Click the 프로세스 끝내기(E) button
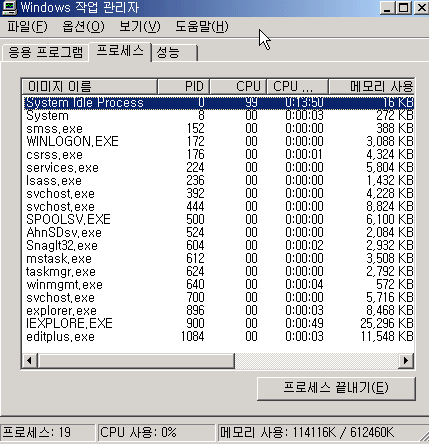This screenshot has width=429, height=444. click(336, 388)
